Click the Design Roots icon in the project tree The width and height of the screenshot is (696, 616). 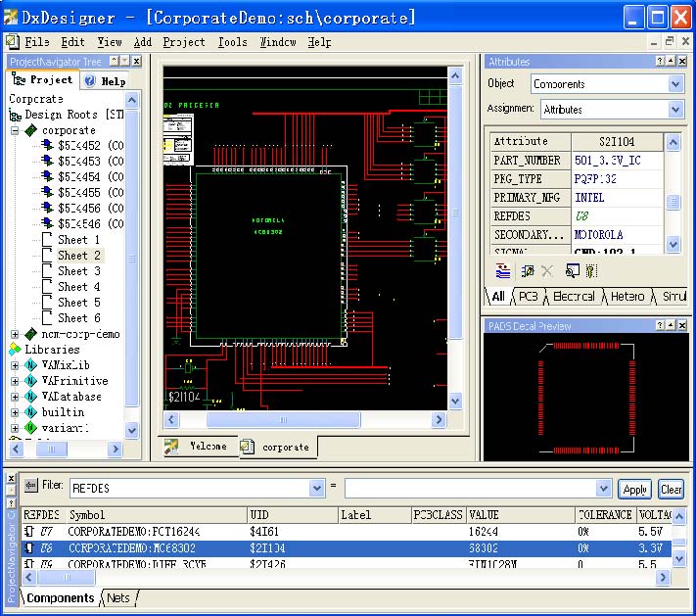pos(16,115)
